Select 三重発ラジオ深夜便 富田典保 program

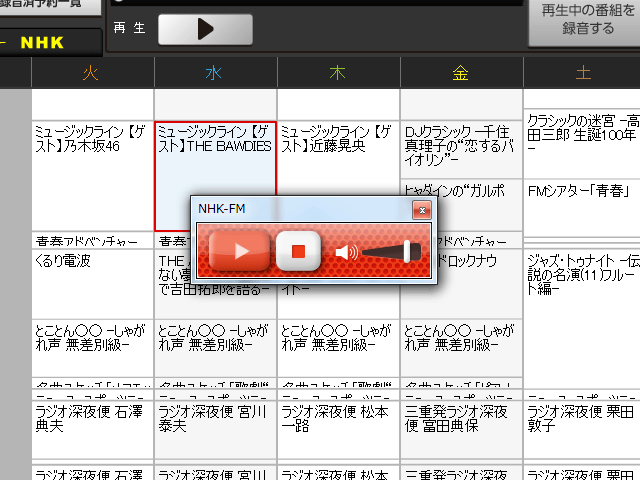pos(462,429)
